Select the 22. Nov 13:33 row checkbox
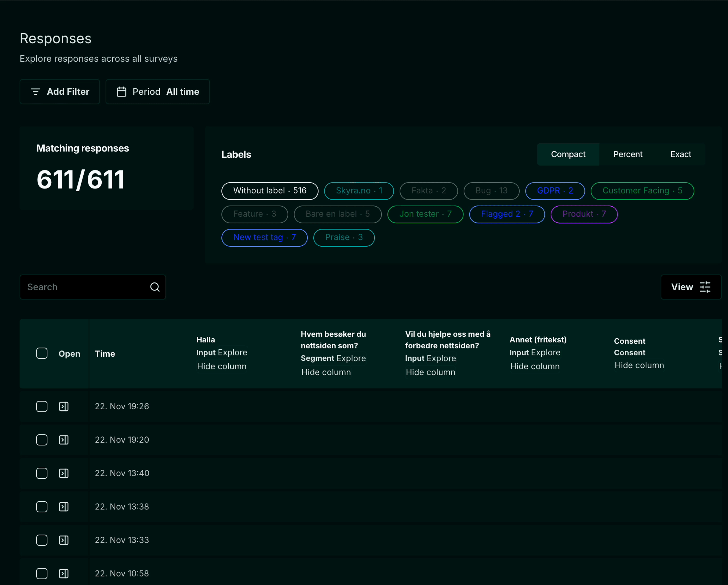728x585 pixels. (x=42, y=540)
